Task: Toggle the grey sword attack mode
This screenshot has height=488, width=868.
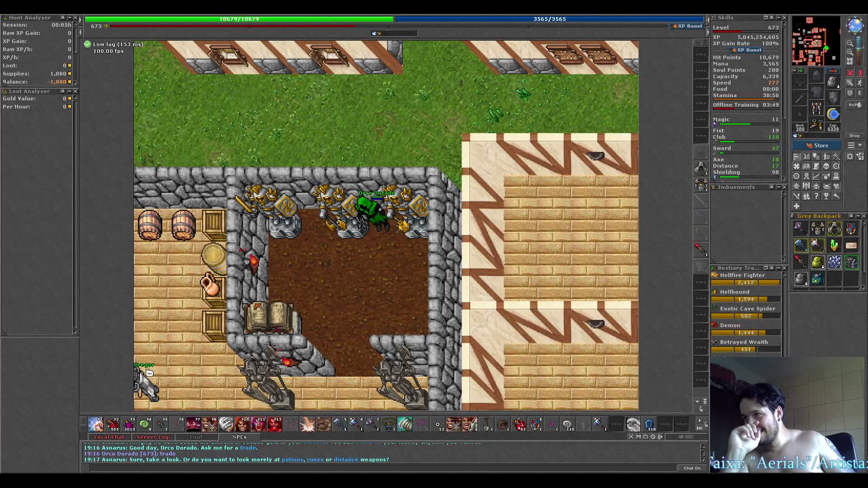Action: pos(850,83)
